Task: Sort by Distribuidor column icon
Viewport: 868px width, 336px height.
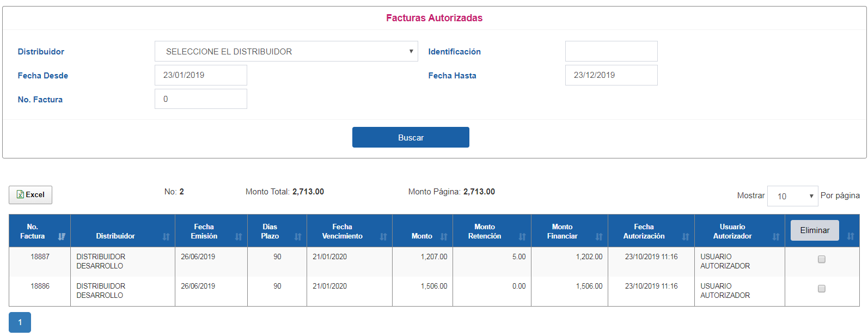Action: (x=166, y=236)
